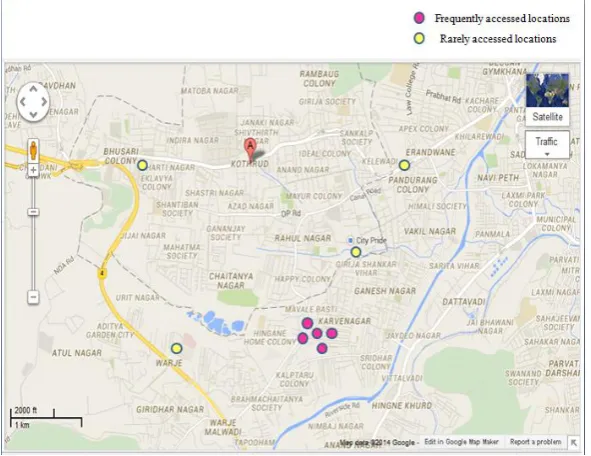Screen dimensions: 591x456
Task: Switch to the Satellite view thumbnail
Action: pyautogui.click(x=547, y=90)
